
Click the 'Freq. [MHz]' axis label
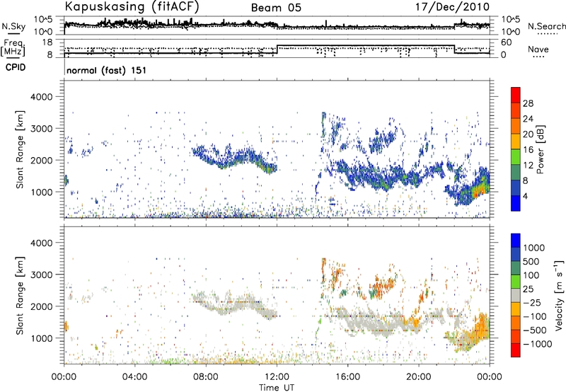13,48
